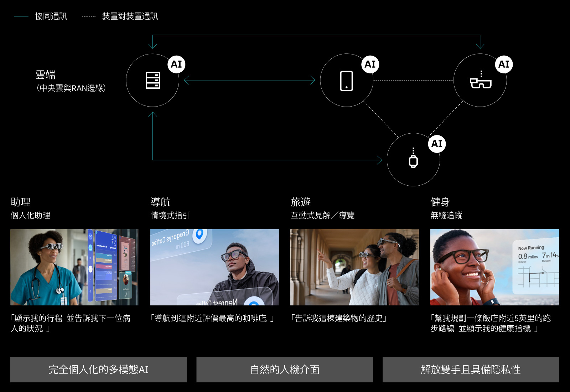
Task: Open the fitness running stats thumbnail
Action: (x=494, y=267)
